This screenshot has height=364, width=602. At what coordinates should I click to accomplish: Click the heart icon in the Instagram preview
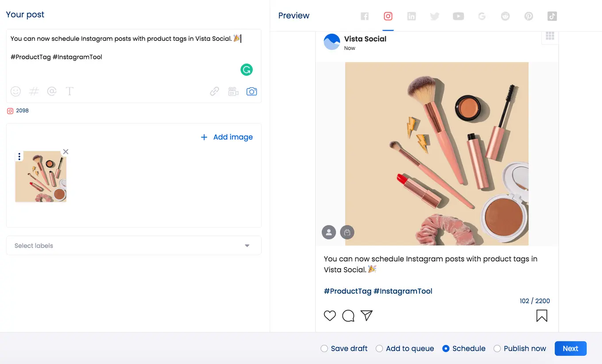pos(330,315)
